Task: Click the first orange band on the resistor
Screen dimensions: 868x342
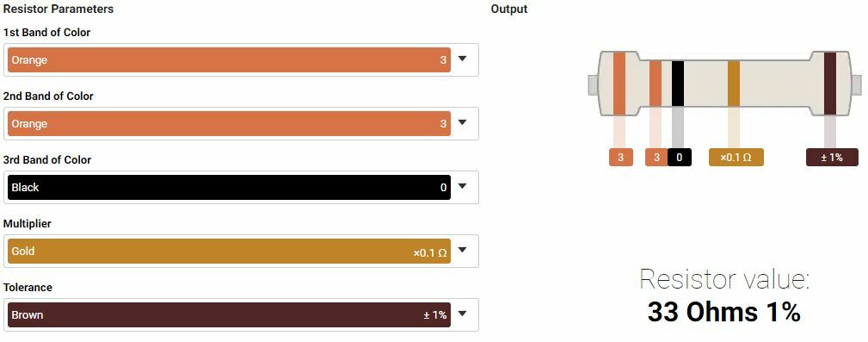Action: tap(619, 84)
